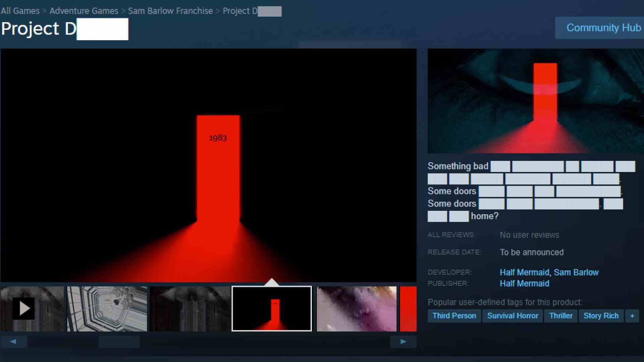Select the fifth blurred thumbnail
Image resolution: width=644 pixels, height=362 pixels.
[356, 308]
